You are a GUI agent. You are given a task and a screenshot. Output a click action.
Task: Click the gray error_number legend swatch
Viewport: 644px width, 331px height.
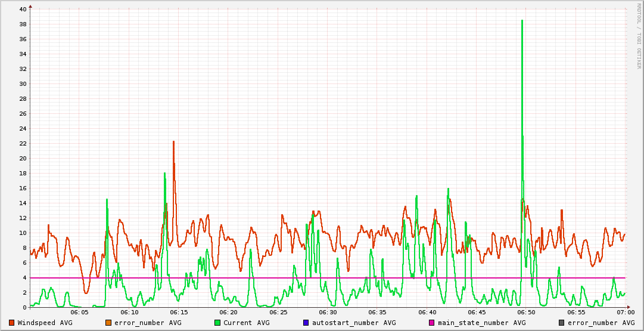click(561, 323)
